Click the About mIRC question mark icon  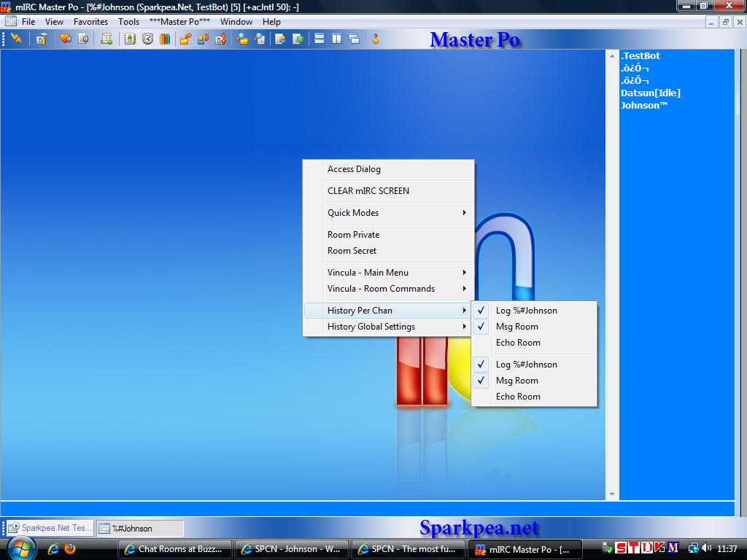tap(376, 39)
